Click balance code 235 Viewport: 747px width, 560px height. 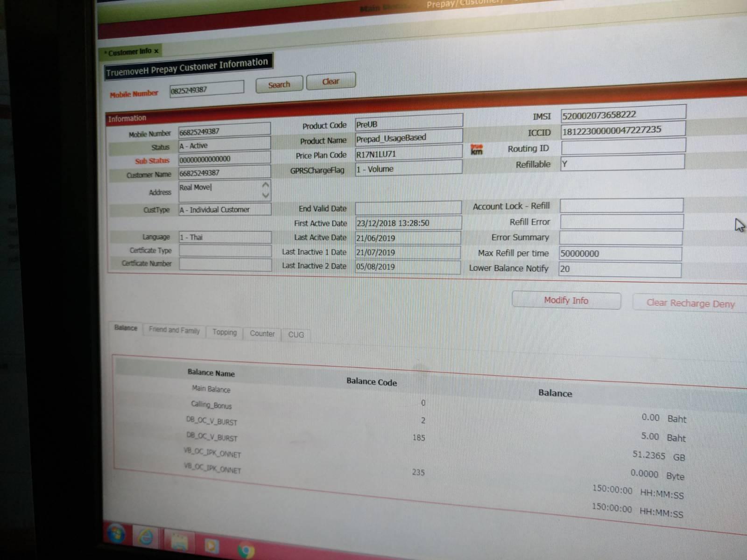418,472
